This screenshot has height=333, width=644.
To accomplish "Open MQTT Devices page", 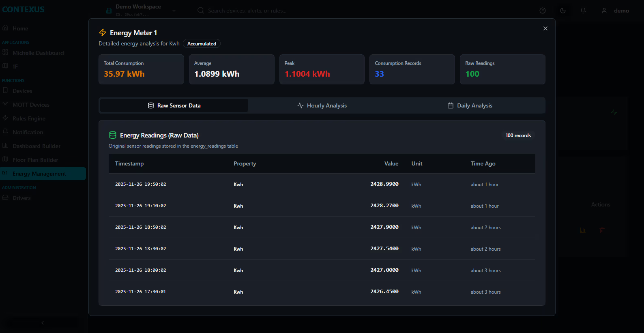I will point(31,105).
